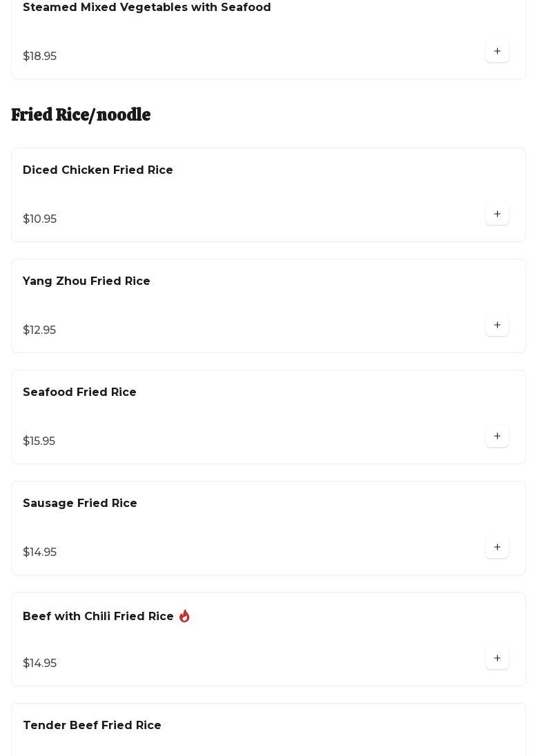The height and width of the screenshot is (756, 537).
Task: Click the $18.95 steamed vegetables price
Action: tap(40, 57)
